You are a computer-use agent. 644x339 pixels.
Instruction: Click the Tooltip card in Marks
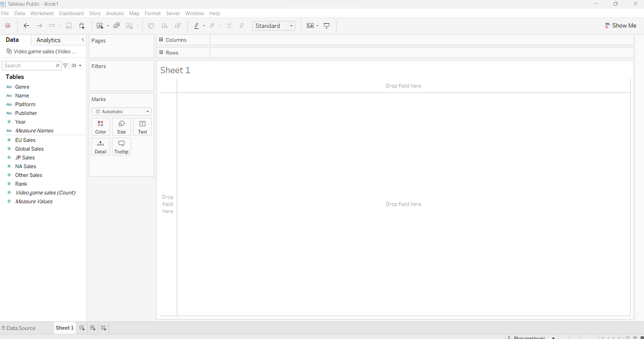click(x=121, y=147)
